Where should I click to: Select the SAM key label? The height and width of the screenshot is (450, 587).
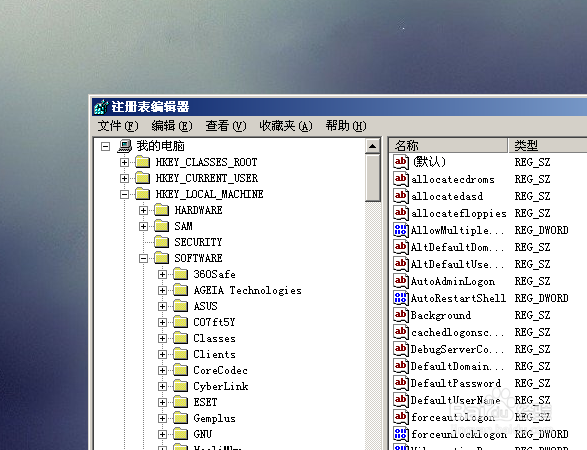(183, 226)
